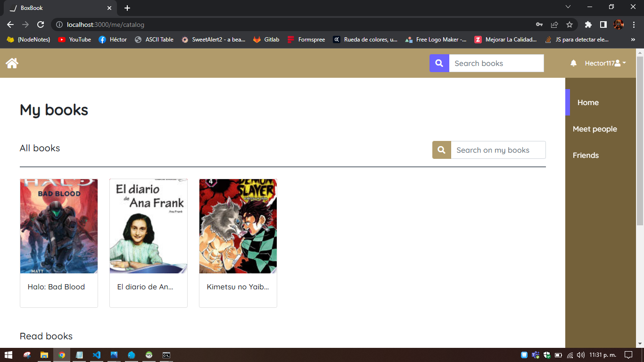644x362 pixels.
Task: Click the All books section heading
Action: click(40, 148)
